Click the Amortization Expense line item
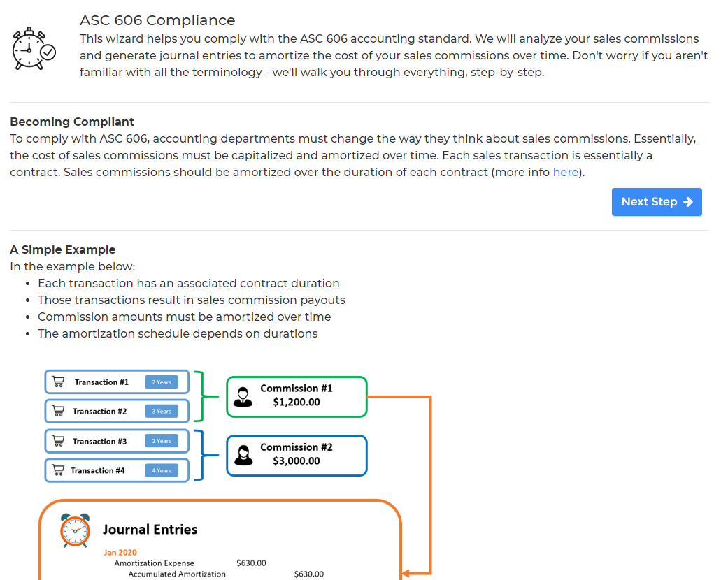 coord(155,563)
